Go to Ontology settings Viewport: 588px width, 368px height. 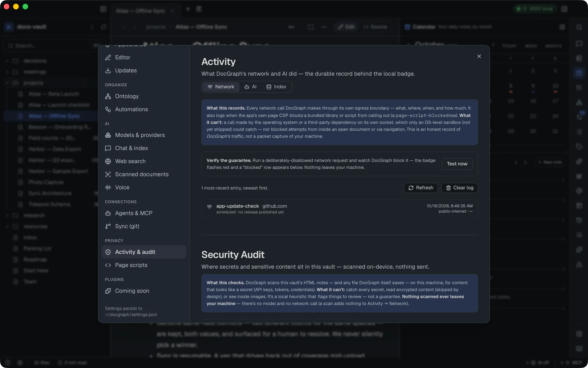pyautogui.click(x=144, y=96)
